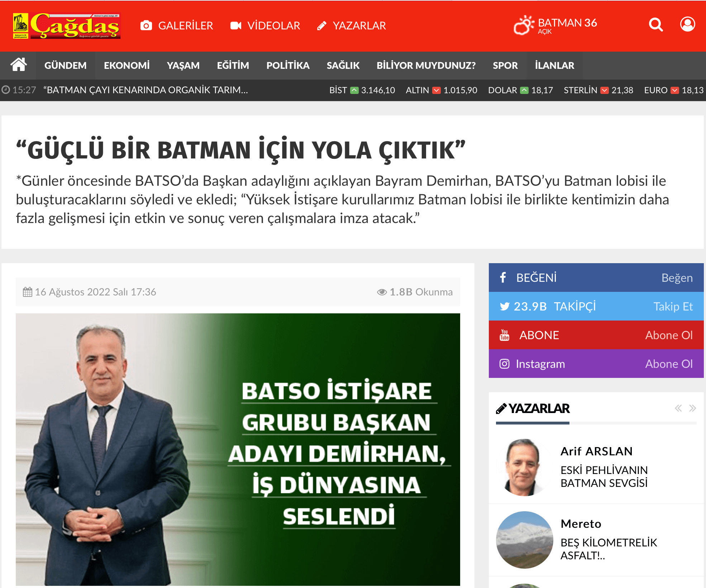Click the user account profile icon
The width and height of the screenshot is (706, 588).
click(x=687, y=24)
